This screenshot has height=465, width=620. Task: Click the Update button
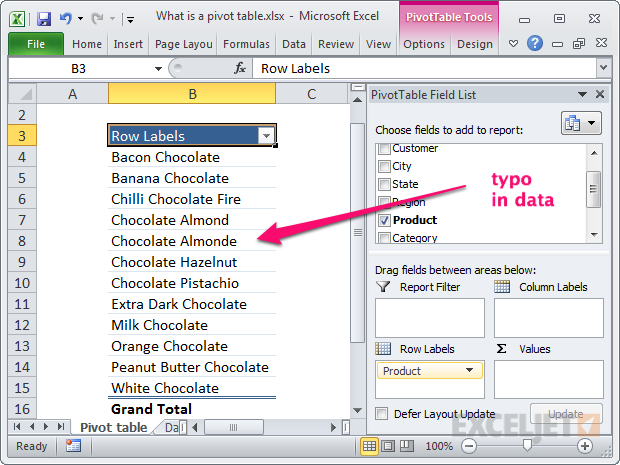coord(566,414)
